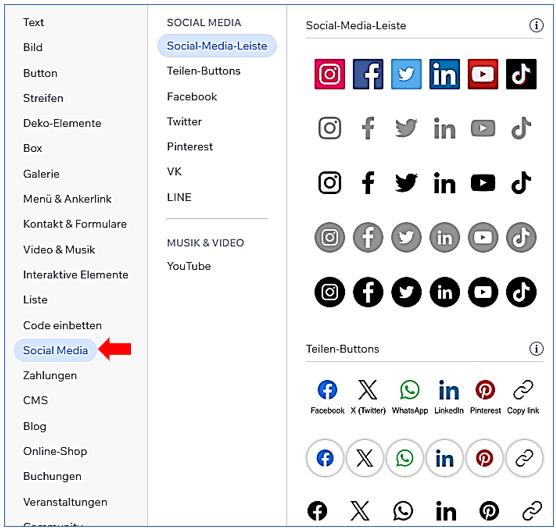Select the grey plain Twitter bird icon
Screen dimensions: 556x531
(406, 128)
